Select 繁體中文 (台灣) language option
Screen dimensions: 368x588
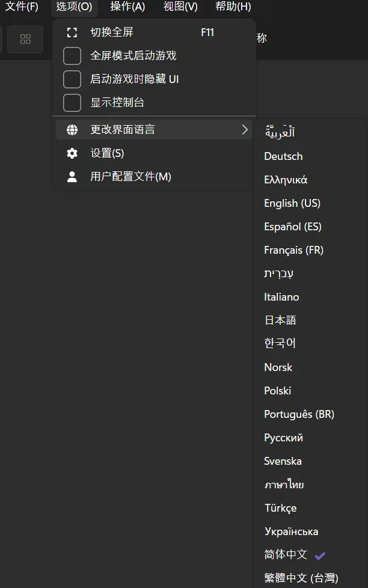[x=301, y=578]
